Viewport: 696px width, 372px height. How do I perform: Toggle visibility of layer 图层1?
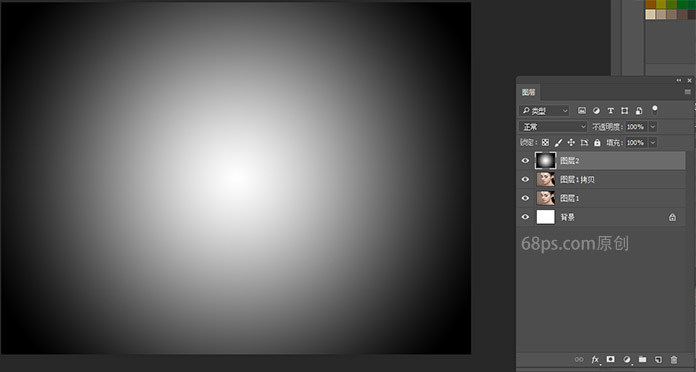coord(525,198)
